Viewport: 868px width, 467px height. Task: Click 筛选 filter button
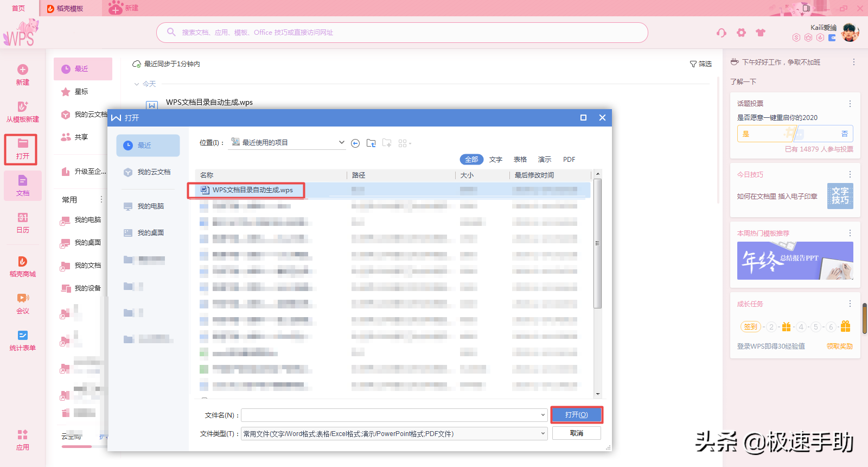point(700,64)
